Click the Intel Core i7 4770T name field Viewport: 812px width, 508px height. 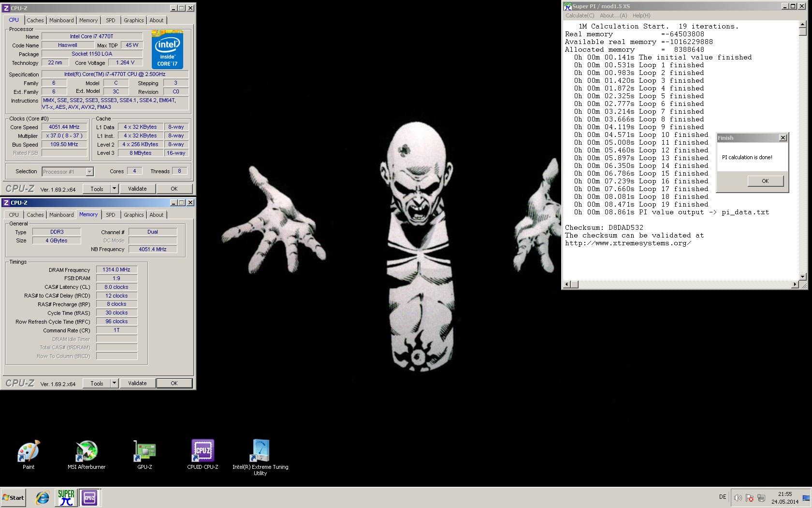(x=92, y=36)
